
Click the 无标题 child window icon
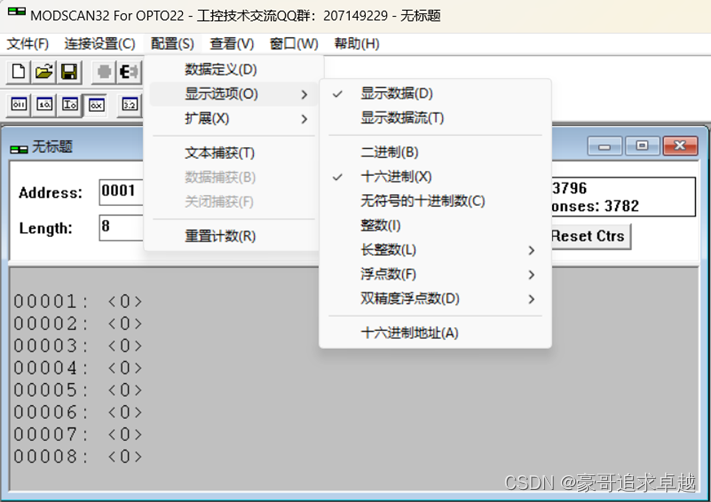[19, 149]
